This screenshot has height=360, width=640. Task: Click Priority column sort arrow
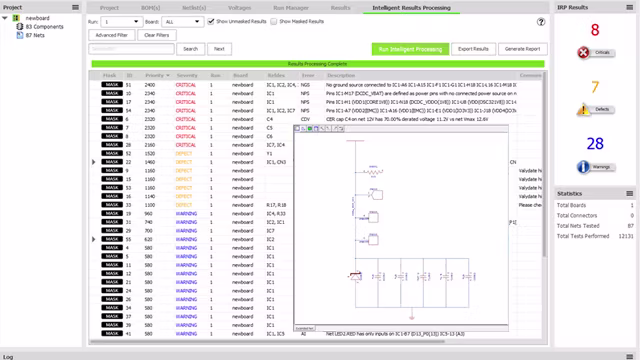[x=168, y=76]
